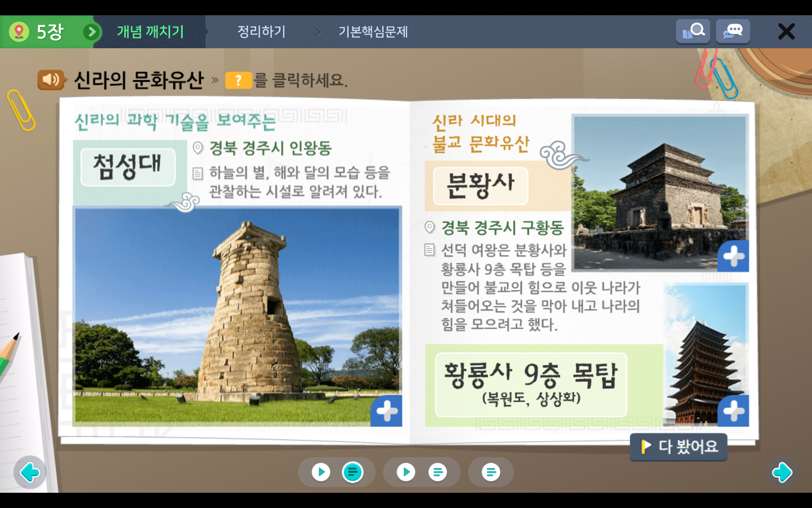Open the dictionary search icon in top bar
Viewport: 812px width, 508px height.
pyautogui.click(x=693, y=31)
